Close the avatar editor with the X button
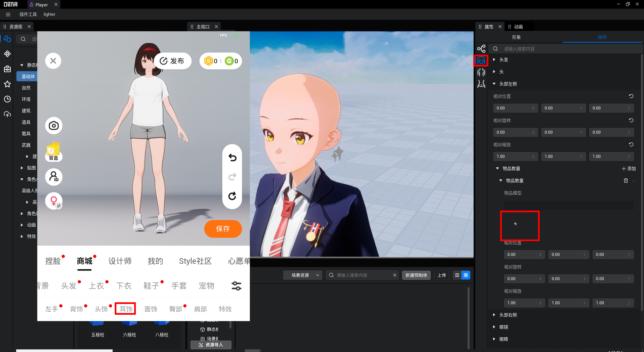This screenshot has height=352, width=644. [53, 61]
